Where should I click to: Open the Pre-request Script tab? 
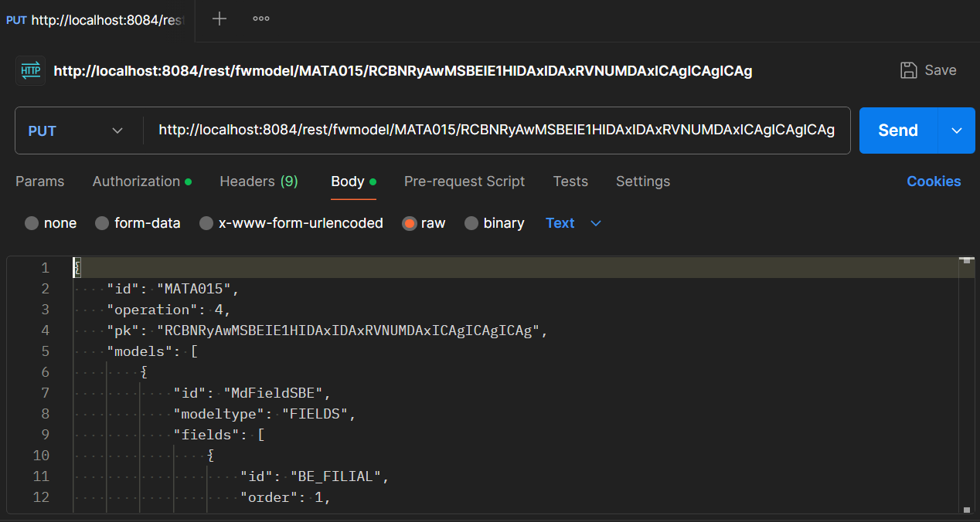[464, 181]
